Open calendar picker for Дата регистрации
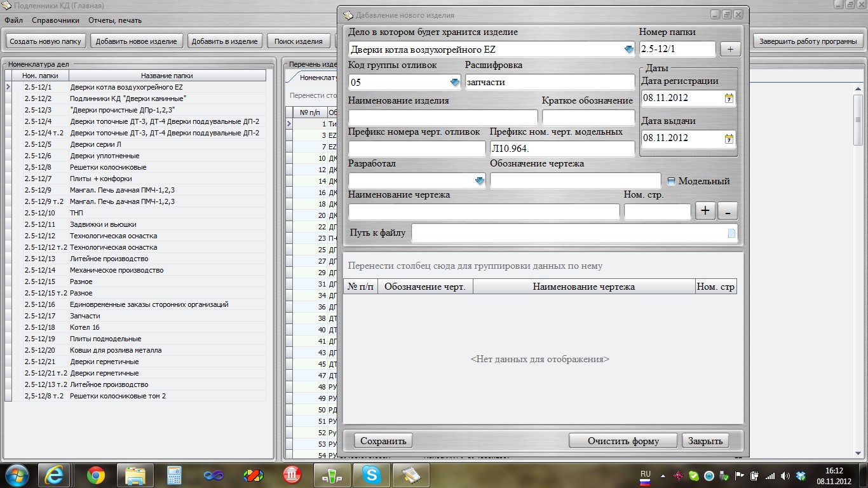The image size is (868, 488). (x=729, y=98)
